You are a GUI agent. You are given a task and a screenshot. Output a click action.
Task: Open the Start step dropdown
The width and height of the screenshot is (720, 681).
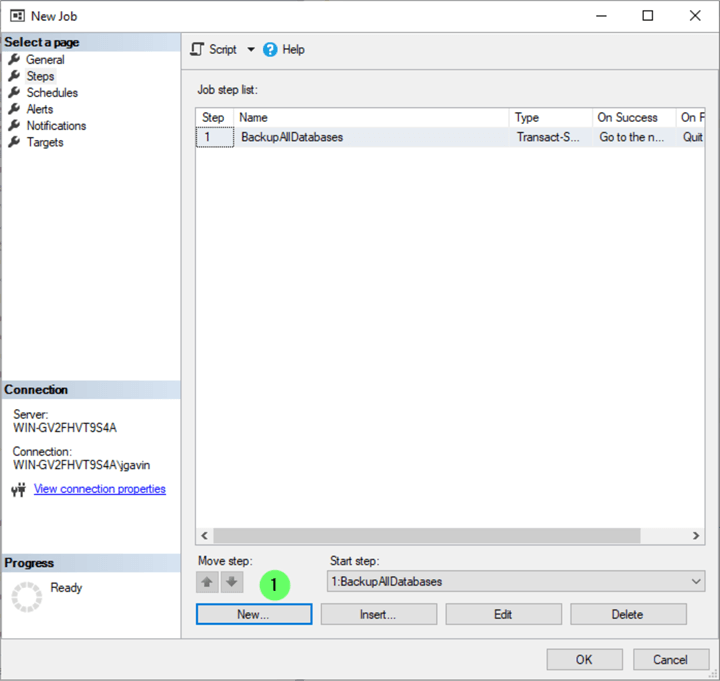coord(516,581)
